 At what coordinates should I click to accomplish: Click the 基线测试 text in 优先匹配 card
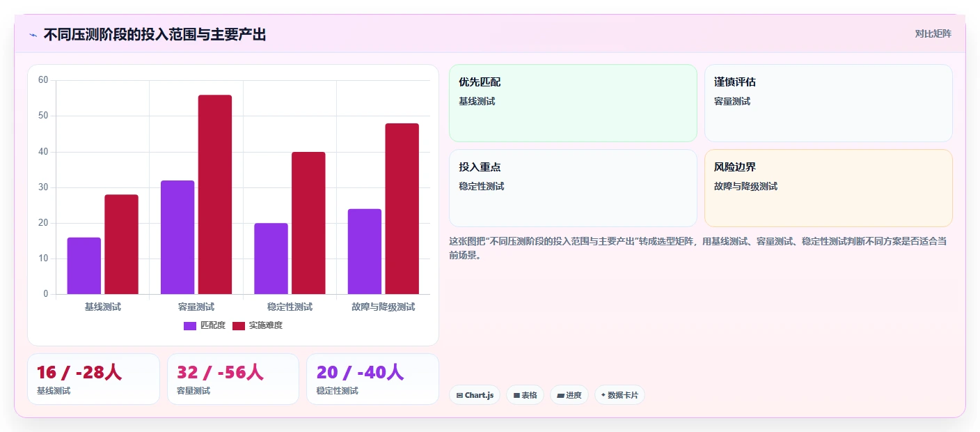coord(477,102)
